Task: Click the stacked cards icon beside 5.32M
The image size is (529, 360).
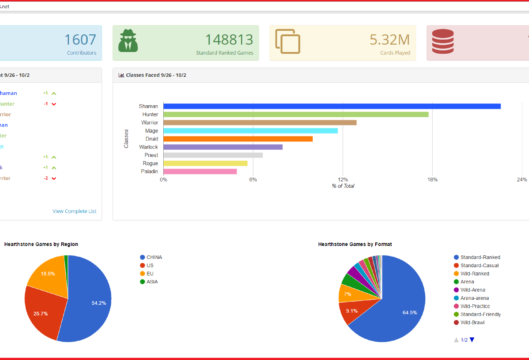Action: pos(287,41)
